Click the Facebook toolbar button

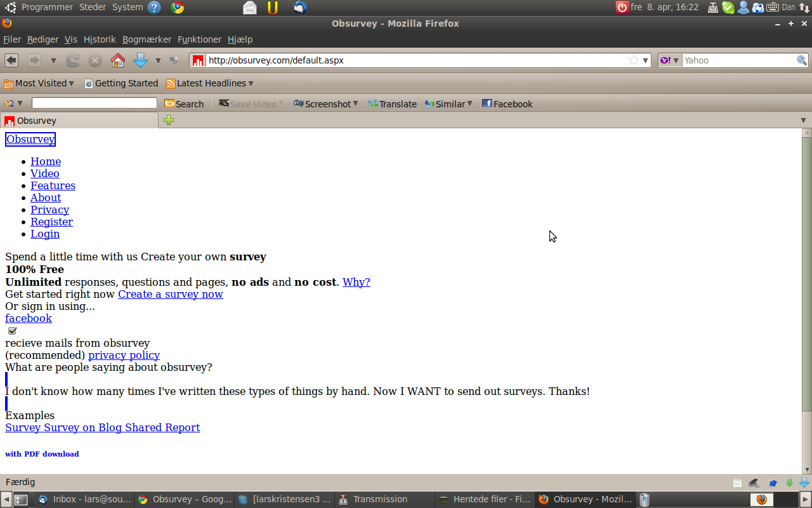(507, 104)
